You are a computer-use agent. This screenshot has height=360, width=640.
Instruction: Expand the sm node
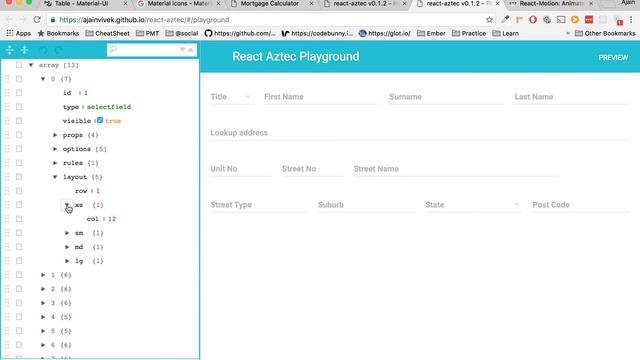tap(67, 233)
